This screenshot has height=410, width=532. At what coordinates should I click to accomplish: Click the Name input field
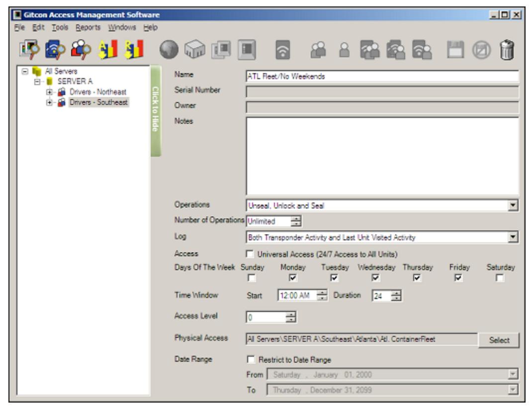pos(382,77)
